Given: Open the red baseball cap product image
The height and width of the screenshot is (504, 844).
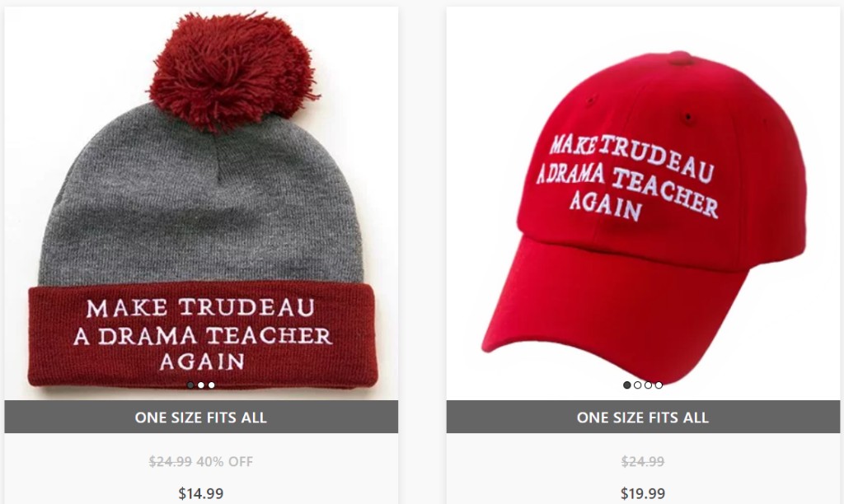Looking at the screenshot, I should coord(643,203).
